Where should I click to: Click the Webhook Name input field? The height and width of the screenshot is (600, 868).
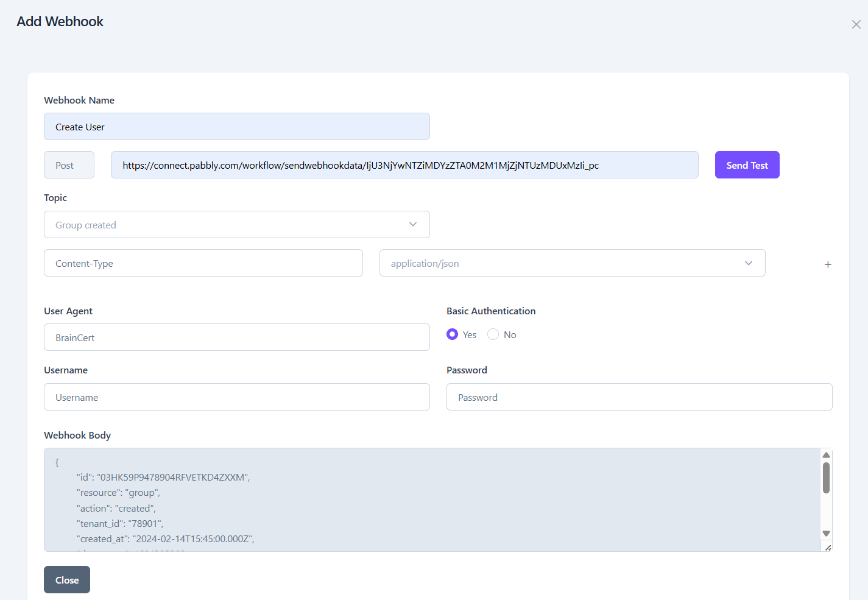point(236,127)
